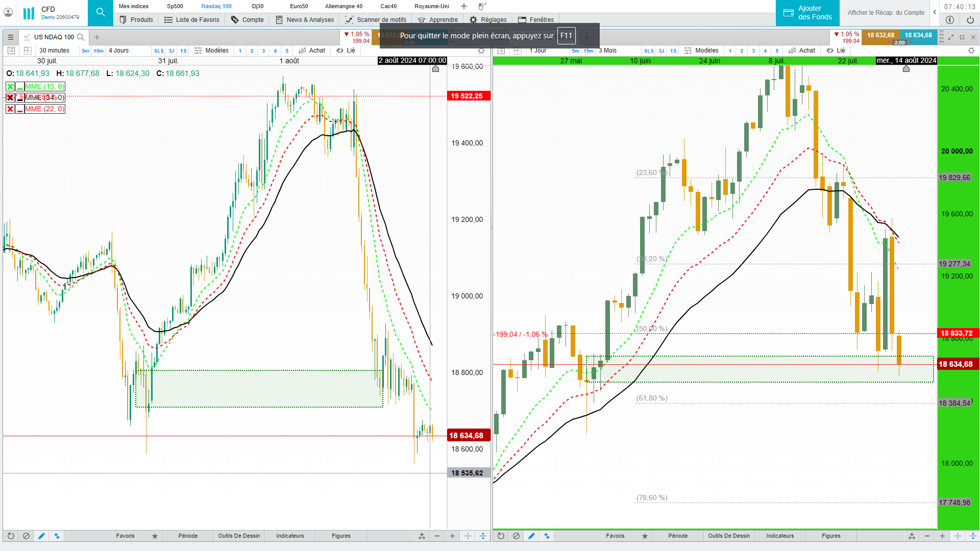
Task: Open the Scanner de motifs tool
Action: [x=376, y=20]
